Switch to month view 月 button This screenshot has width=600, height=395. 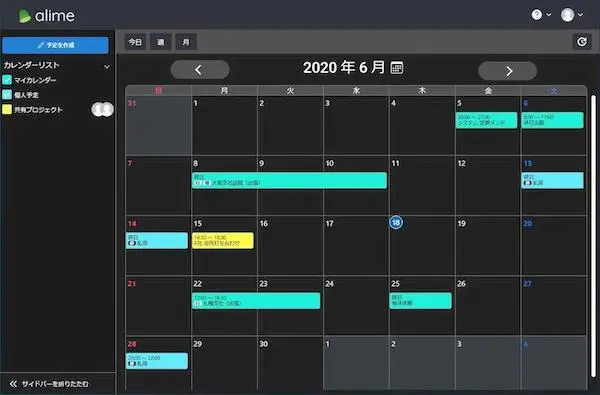(186, 42)
